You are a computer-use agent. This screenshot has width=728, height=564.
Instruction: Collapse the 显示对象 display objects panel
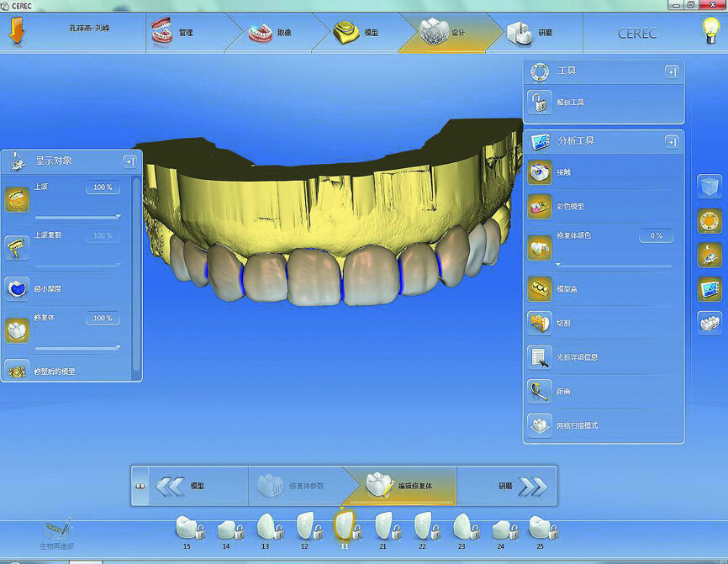click(x=129, y=161)
